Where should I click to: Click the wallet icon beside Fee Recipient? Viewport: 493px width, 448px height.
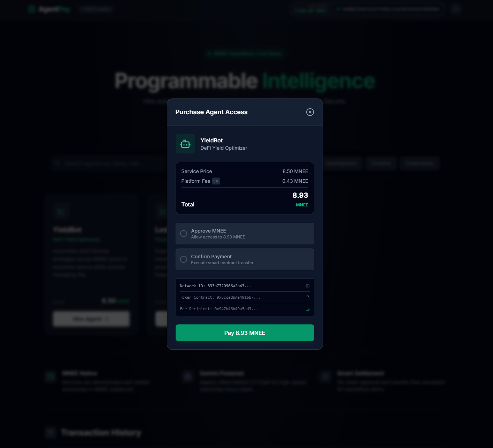(308, 309)
